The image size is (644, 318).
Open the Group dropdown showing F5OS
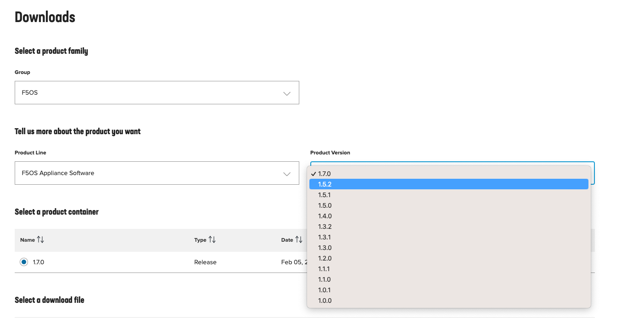pyautogui.click(x=157, y=93)
